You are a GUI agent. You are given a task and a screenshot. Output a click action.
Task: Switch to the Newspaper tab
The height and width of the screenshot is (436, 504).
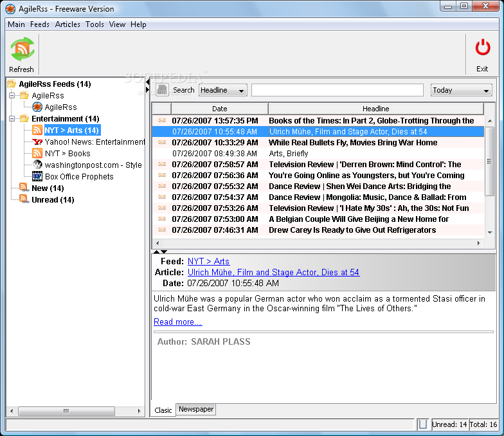coord(196,409)
